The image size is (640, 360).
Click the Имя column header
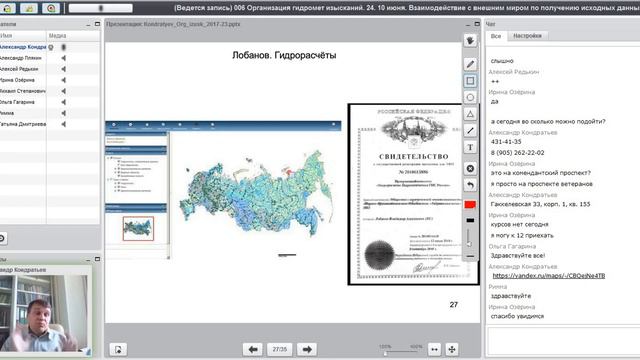coord(23,36)
